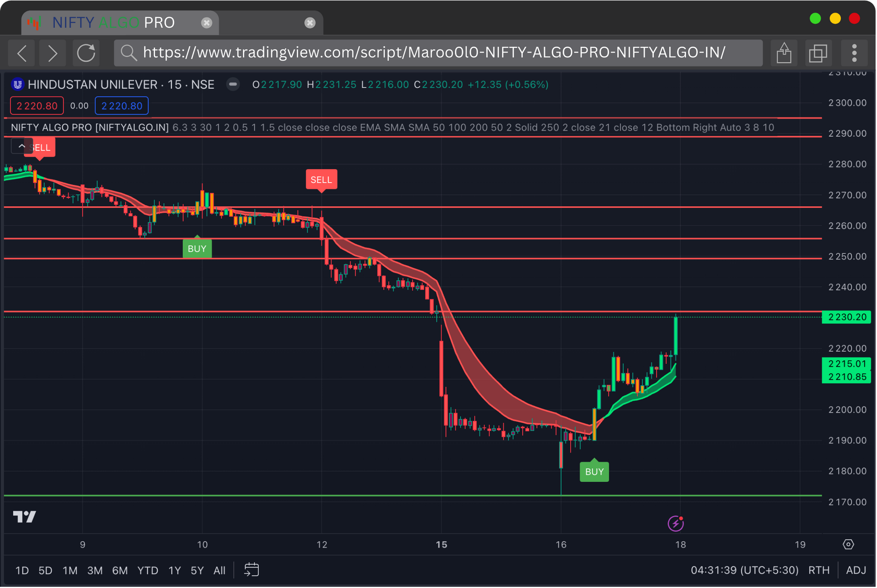877x588 pixels.
Task: Click the change value +12.35 (+0.56%)
Action: coord(509,85)
